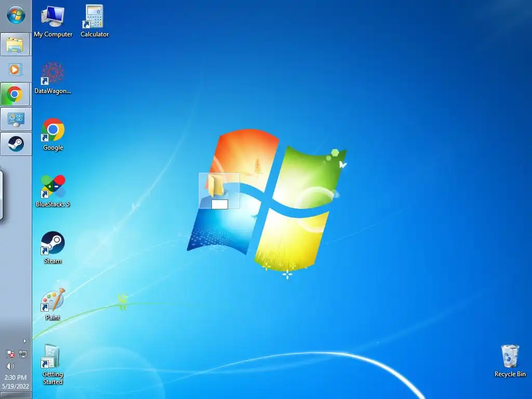Click the 5/19/2022 date in tray

(x=15, y=386)
